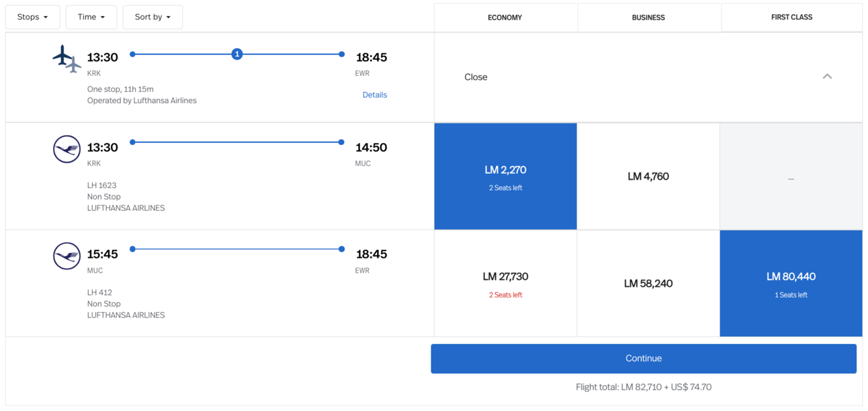Choose Business fare LM 4,760 for LH 1623

tap(648, 177)
